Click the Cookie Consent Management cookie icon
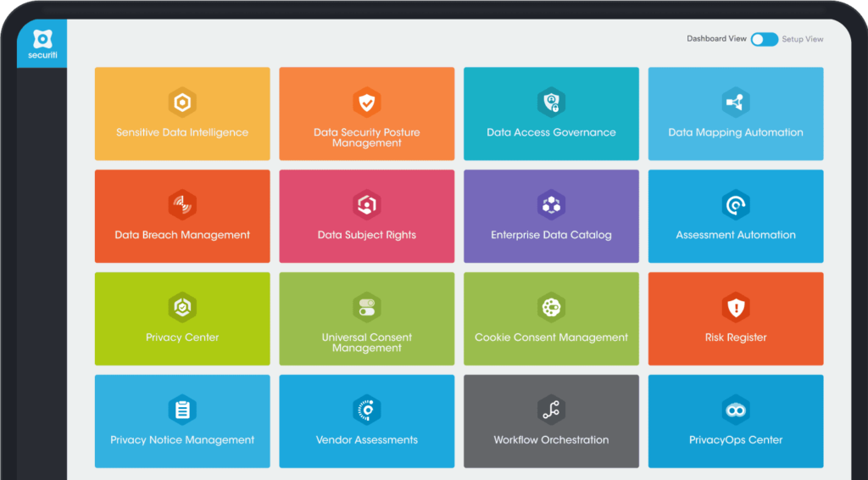The width and height of the screenshot is (868, 480). click(551, 308)
